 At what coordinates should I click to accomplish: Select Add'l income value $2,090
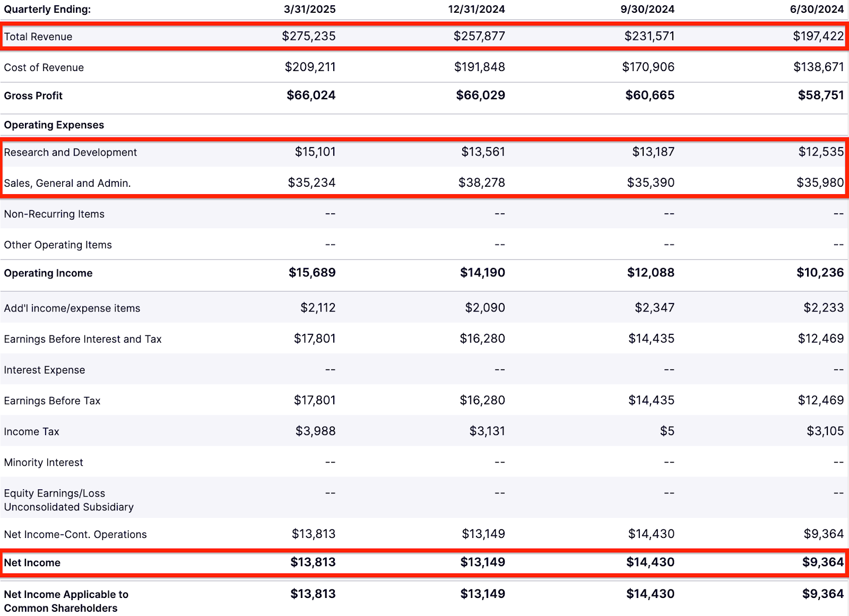tap(485, 308)
